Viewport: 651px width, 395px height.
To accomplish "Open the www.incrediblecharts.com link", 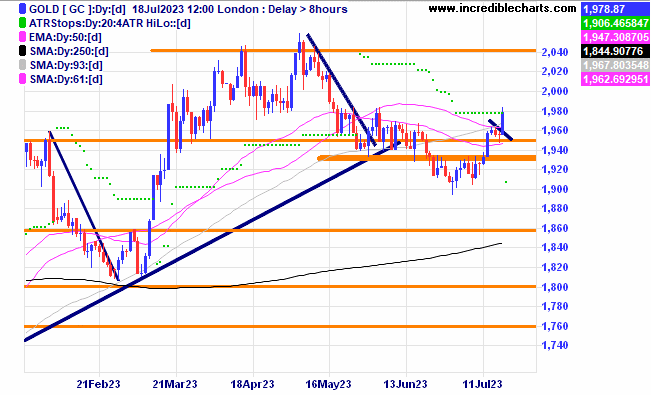I will pos(502,8).
